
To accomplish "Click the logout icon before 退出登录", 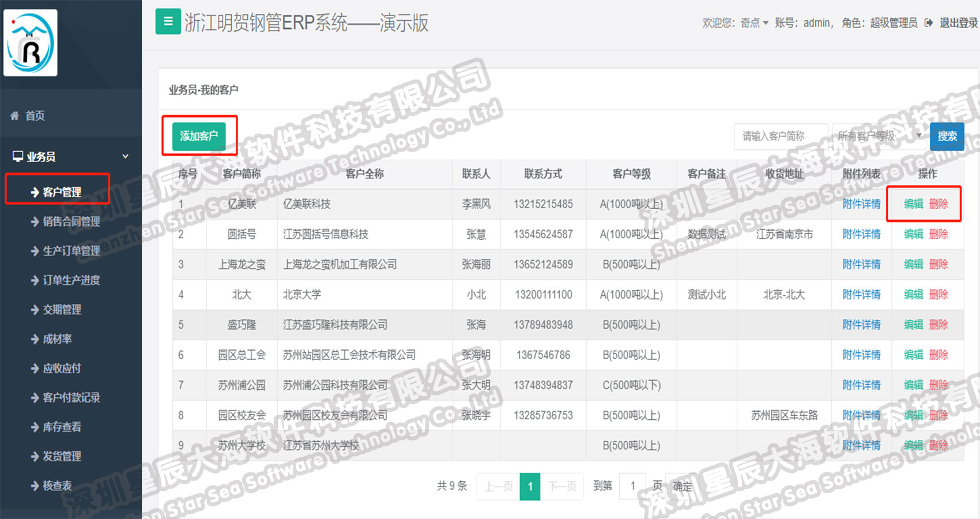I will pos(928,23).
